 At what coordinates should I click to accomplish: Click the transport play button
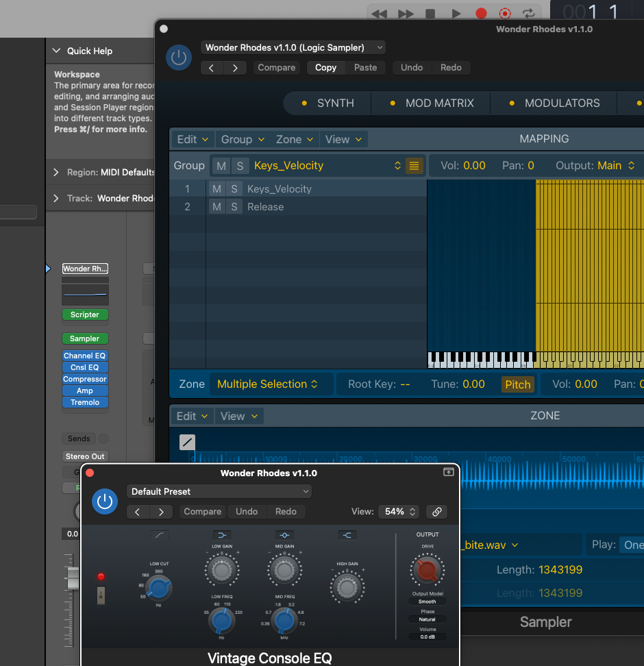(x=456, y=14)
